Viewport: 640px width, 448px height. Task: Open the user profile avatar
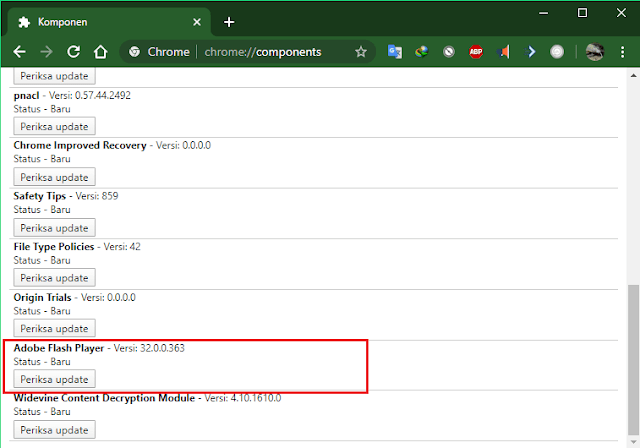pyautogui.click(x=595, y=52)
